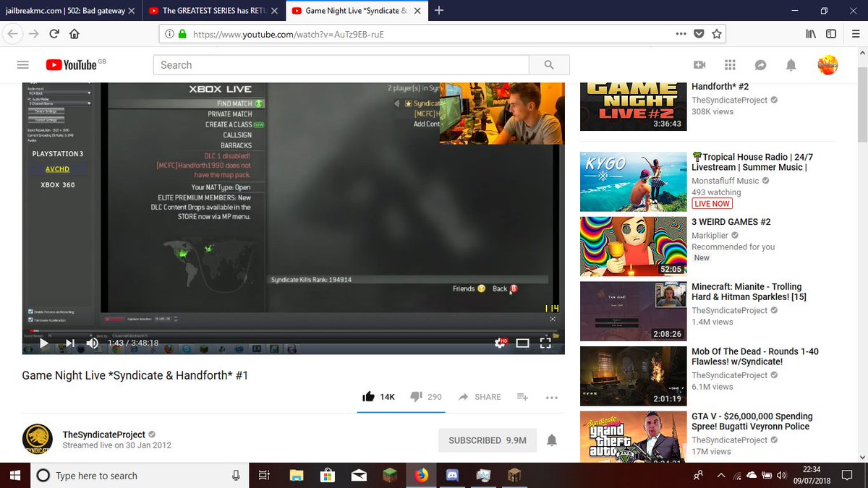Open YouTube apps grid menu
Viewport: 868px width, 488px height.
tap(730, 65)
